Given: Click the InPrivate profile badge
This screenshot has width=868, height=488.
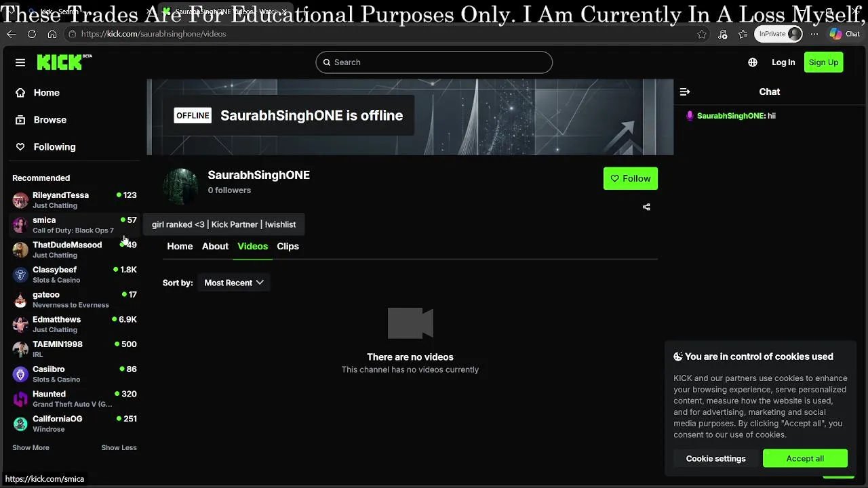Looking at the screenshot, I should point(778,34).
